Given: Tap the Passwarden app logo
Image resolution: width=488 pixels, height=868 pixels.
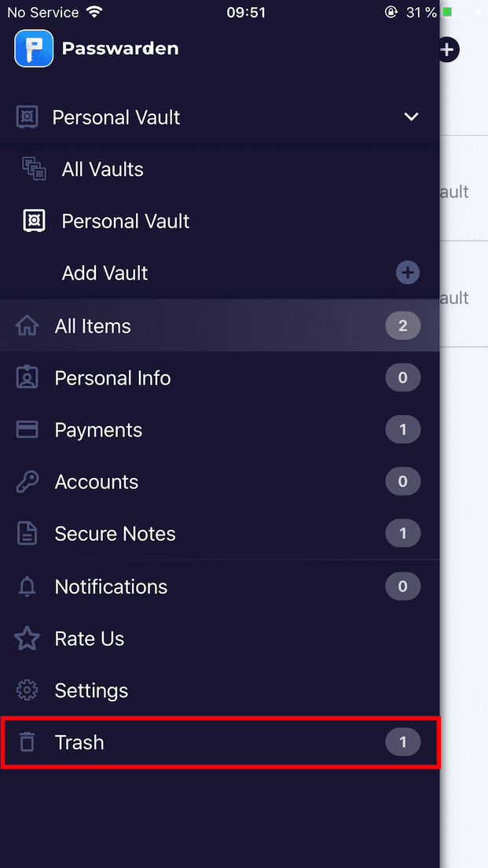Looking at the screenshot, I should pos(34,49).
